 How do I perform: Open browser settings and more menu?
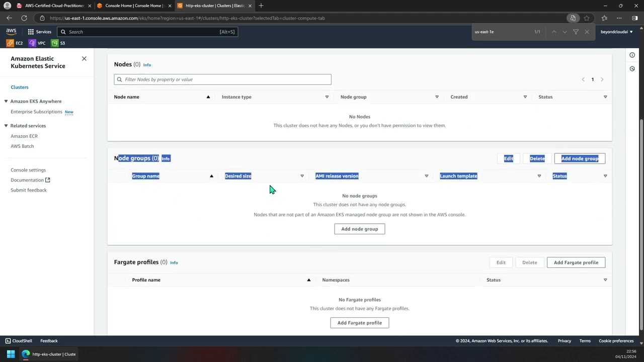coord(619,18)
